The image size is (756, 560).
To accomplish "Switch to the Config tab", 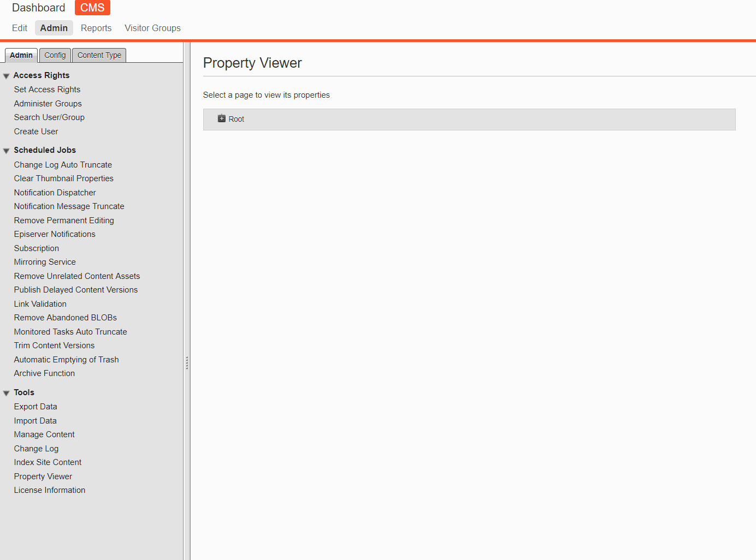I will pyautogui.click(x=55, y=55).
